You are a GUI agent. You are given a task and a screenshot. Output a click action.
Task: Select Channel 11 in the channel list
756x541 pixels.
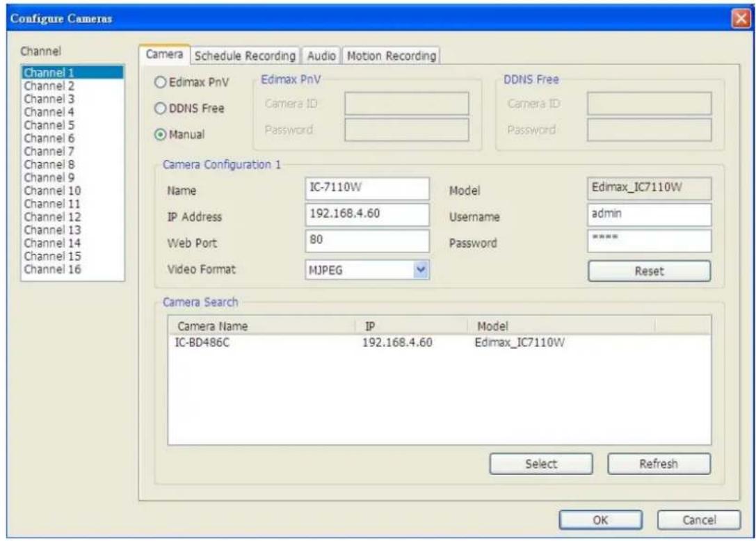pyautogui.click(x=73, y=204)
